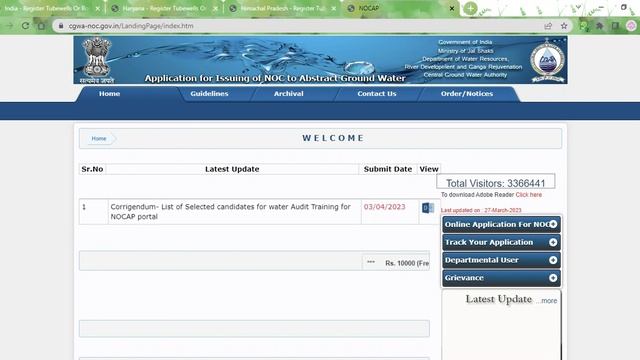Click plus icon beside Track Your Application
This screenshot has width=640, height=360.
point(553,242)
